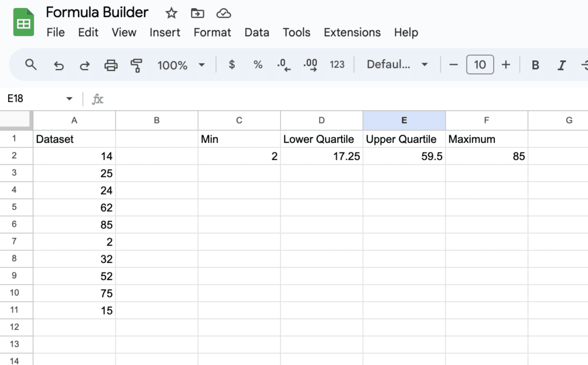This screenshot has width=588, height=365.
Task: Print the spreadsheet
Action: (111, 65)
